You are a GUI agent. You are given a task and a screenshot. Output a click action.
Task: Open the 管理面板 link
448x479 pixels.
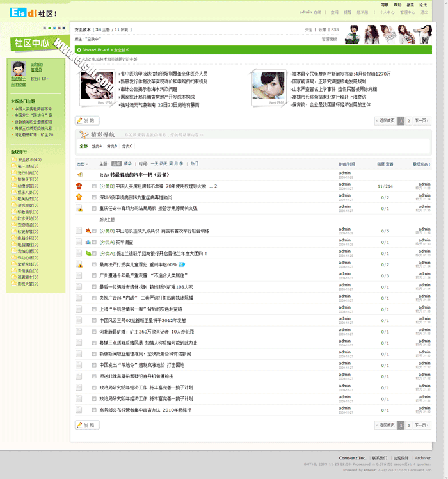click(329, 39)
